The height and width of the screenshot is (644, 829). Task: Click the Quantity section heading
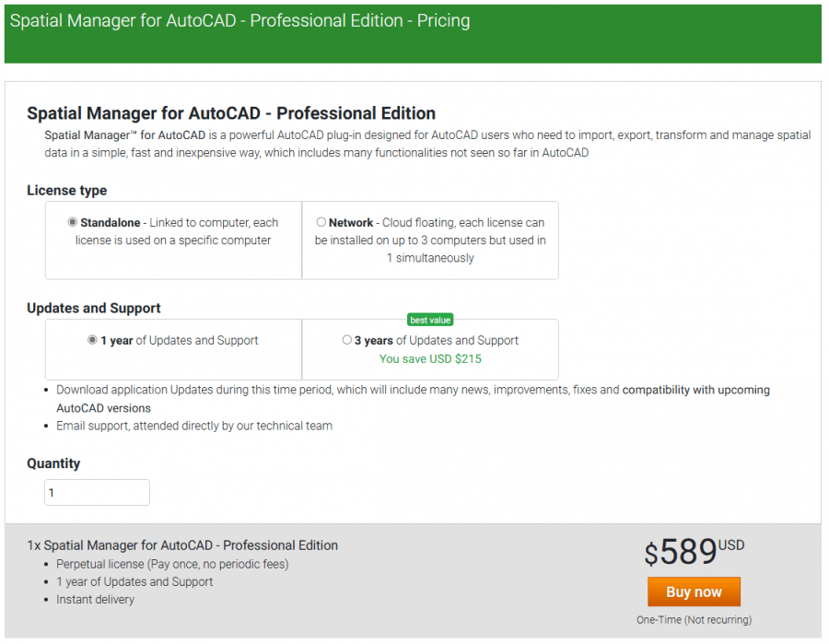click(x=53, y=463)
